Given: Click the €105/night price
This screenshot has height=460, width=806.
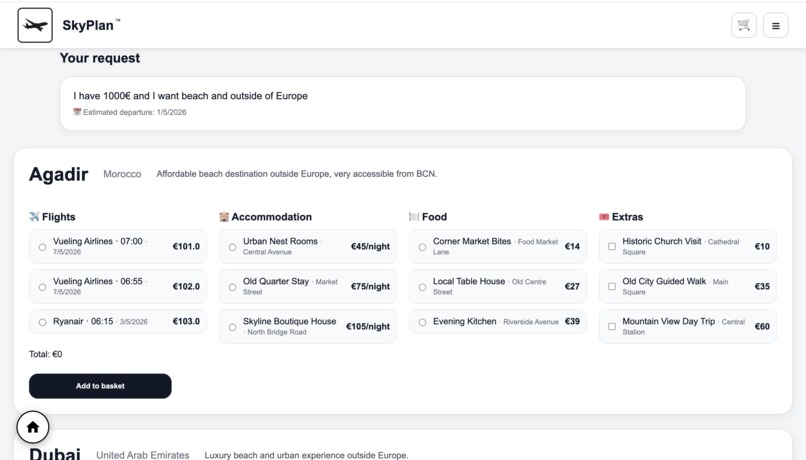Looking at the screenshot, I should 368,326.
